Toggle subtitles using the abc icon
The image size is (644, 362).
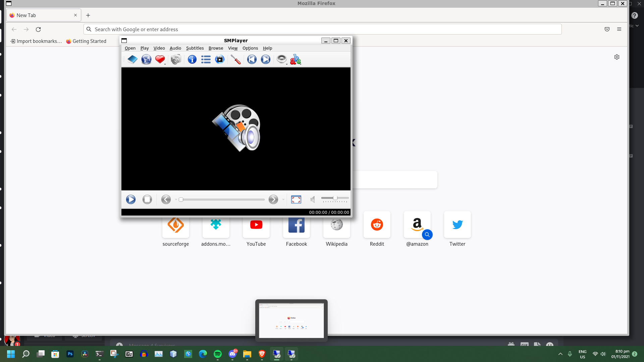[295, 60]
